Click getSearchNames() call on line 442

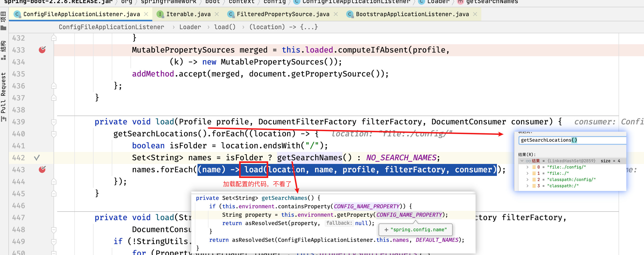tap(314, 157)
